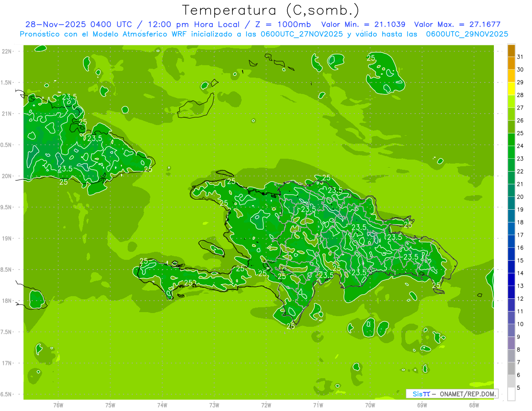Click the '68W' longitude axis label
Viewport: 532px width, 411px height.
coord(474,405)
